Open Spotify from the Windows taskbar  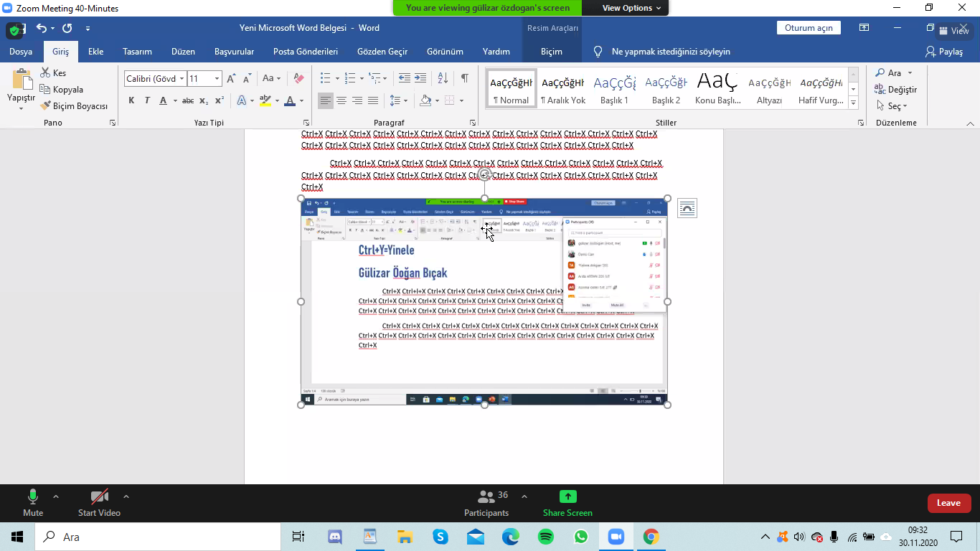coord(546,537)
